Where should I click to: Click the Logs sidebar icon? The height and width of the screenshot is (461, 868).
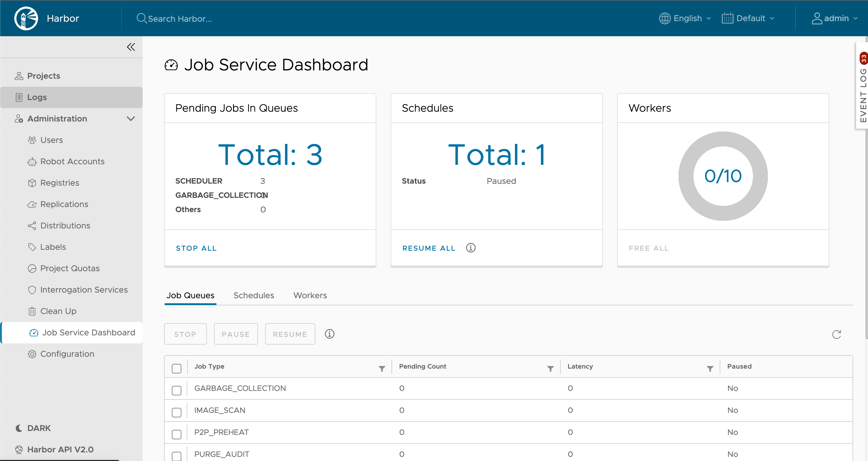18,97
